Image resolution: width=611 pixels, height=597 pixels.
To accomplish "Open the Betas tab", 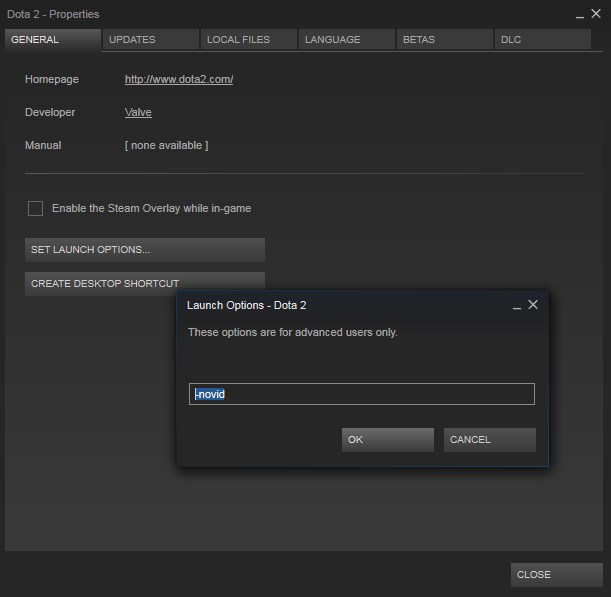I will (x=445, y=40).
